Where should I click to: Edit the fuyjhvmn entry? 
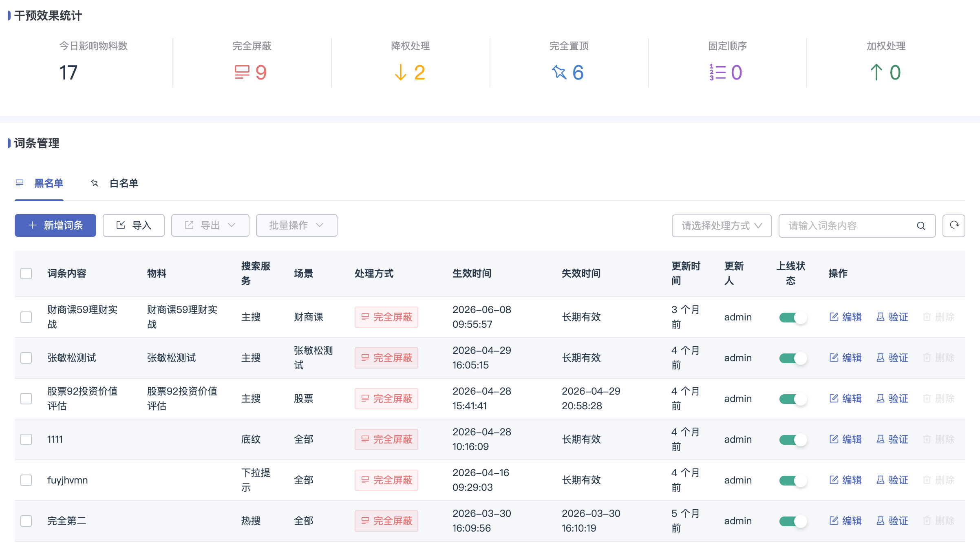(845, 480)
